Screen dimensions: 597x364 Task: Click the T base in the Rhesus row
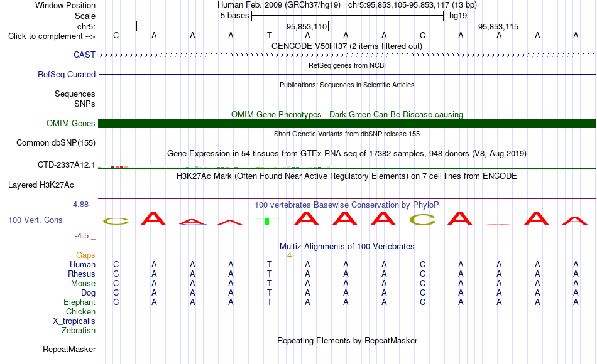269,274
